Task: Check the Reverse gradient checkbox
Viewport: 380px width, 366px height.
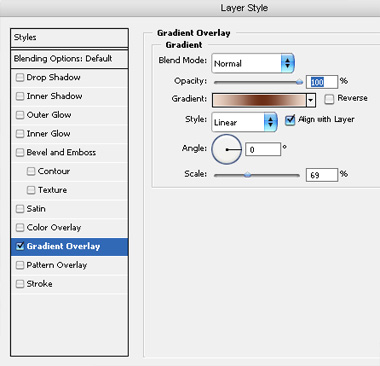Action: point(329,99)
